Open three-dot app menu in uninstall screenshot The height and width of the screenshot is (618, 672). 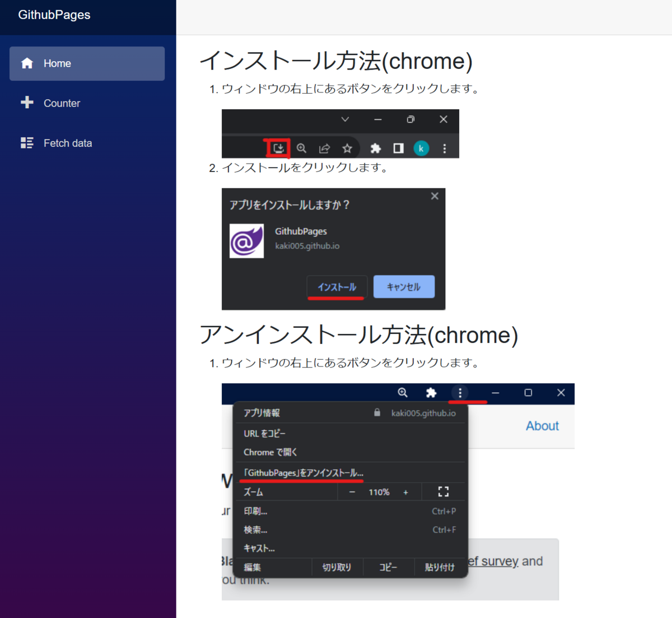point(460,393)
